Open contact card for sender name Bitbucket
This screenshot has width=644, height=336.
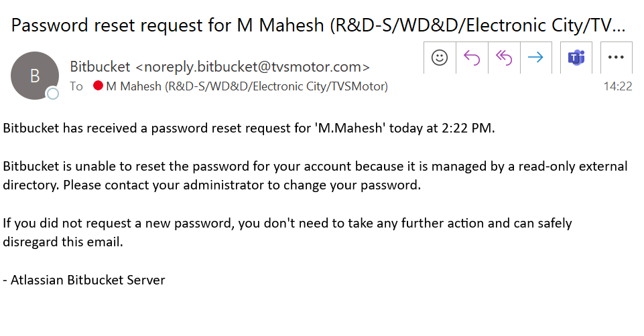(x=100, y=66)
